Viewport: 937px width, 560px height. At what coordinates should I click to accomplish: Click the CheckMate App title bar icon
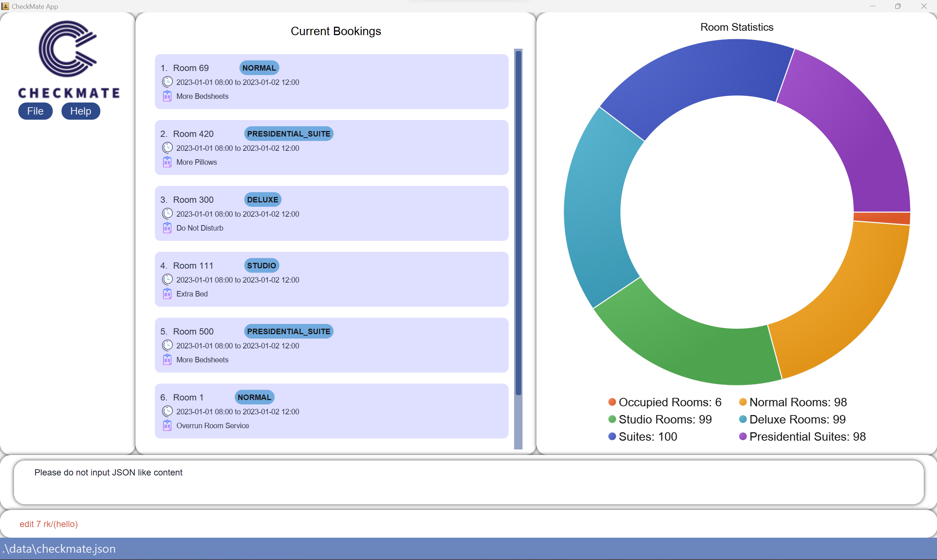pos(5,6)
